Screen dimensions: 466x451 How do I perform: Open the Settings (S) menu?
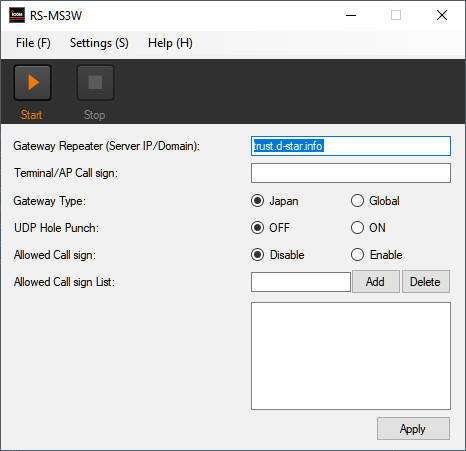(x=99, y=43)
